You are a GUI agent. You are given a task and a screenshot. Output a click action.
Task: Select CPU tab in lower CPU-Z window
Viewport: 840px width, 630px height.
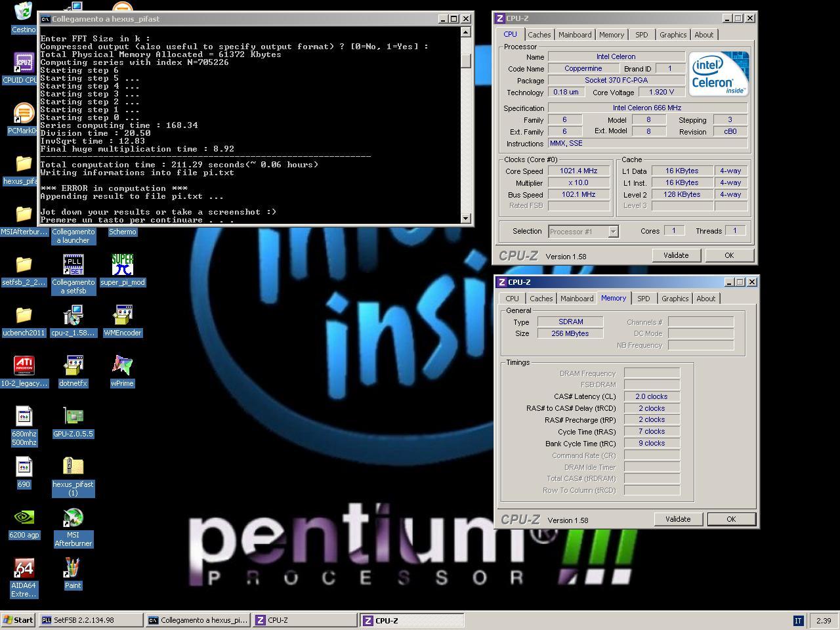512,299
